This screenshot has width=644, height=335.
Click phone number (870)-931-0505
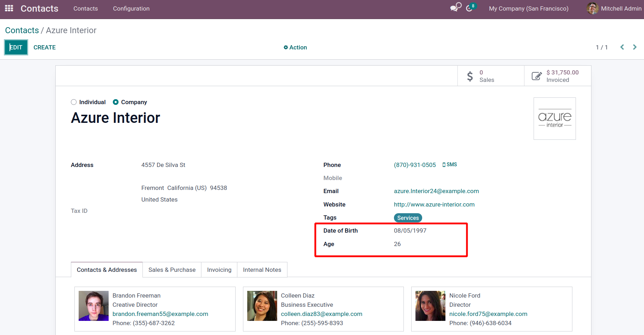(x=415, y=165)
